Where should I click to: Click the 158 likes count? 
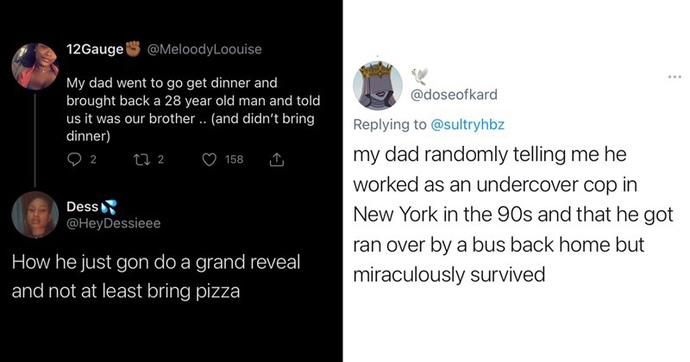(x=234, y=159)
